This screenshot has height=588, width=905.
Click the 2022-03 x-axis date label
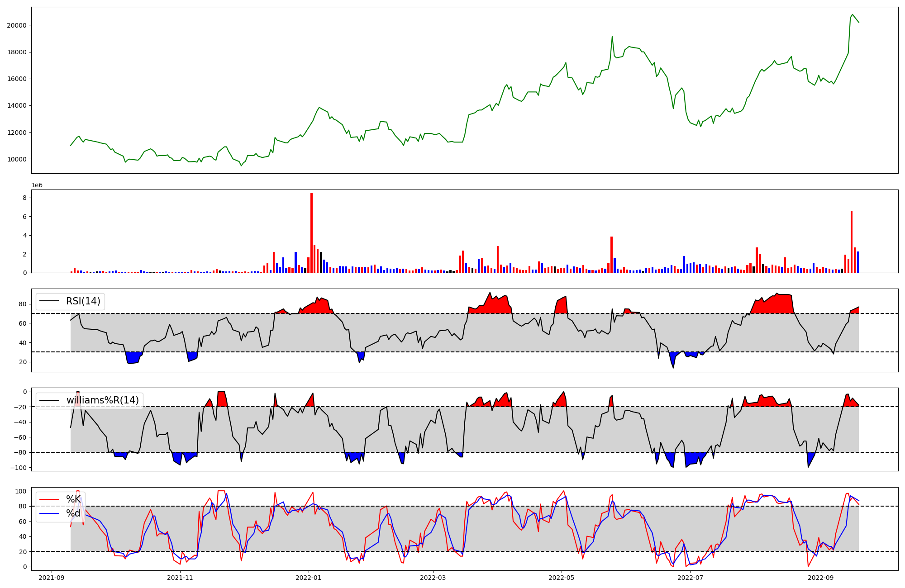pos(433,577)
